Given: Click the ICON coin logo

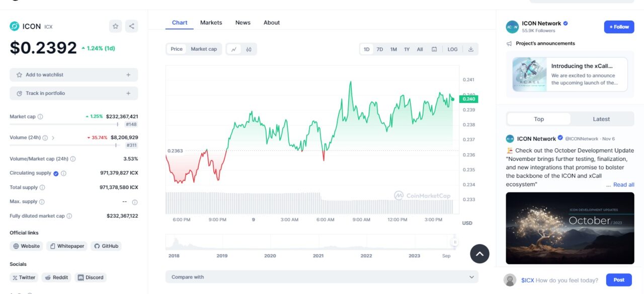Looking at the screenshot, I should pyautogui.click(x=15, y=26).
